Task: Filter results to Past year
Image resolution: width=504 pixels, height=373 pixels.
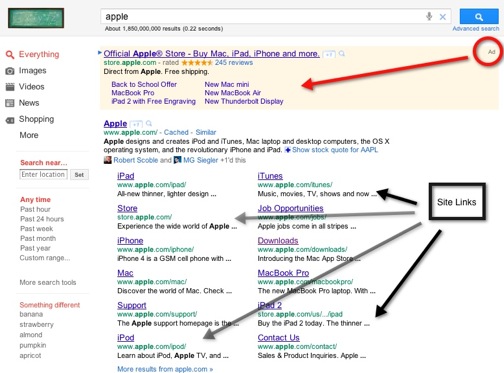Action: point(35,248)
